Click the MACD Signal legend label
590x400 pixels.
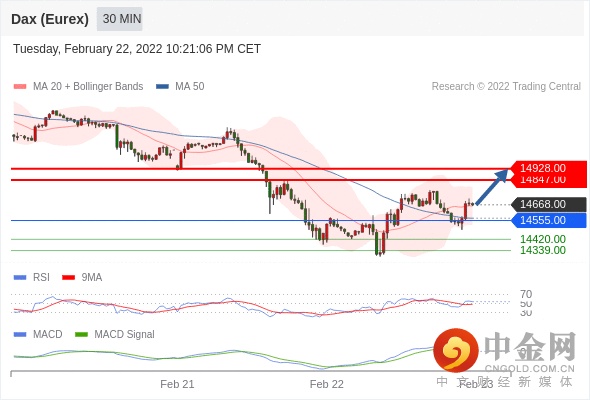coord(124,334)
